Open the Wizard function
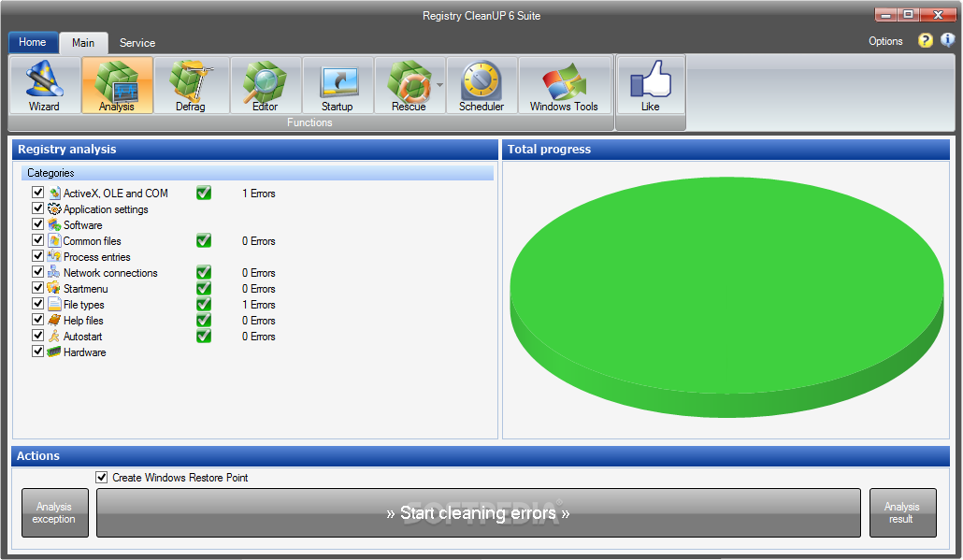The height and width of the screenshot is (560, 963). (44, 85)
